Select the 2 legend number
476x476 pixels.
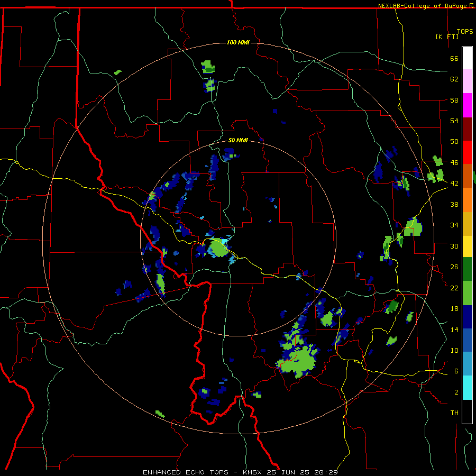click(456, 392)
